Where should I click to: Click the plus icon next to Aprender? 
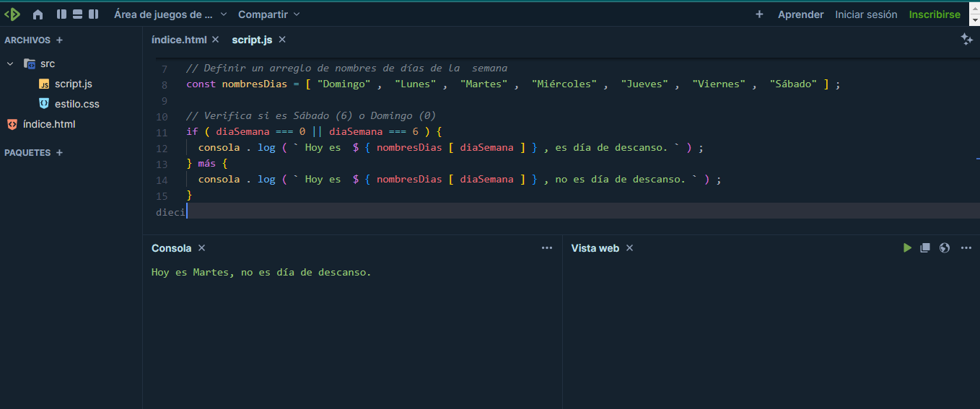point(759,14)
